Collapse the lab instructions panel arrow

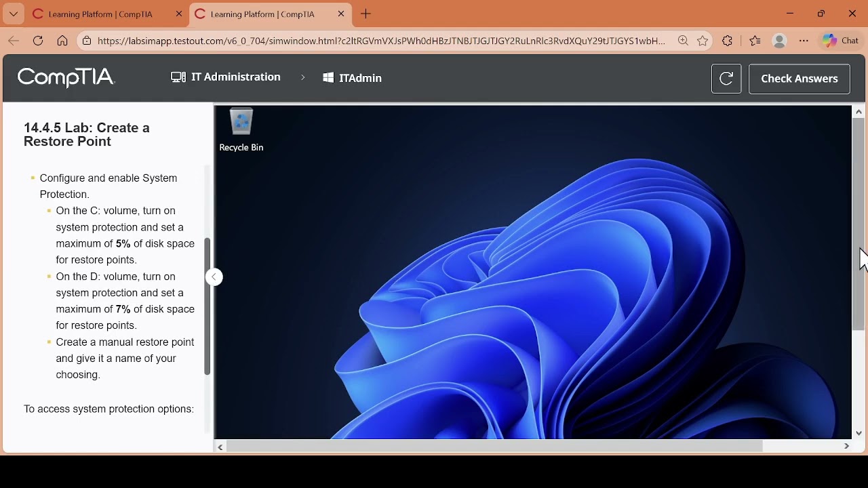[x=214, y=277]
